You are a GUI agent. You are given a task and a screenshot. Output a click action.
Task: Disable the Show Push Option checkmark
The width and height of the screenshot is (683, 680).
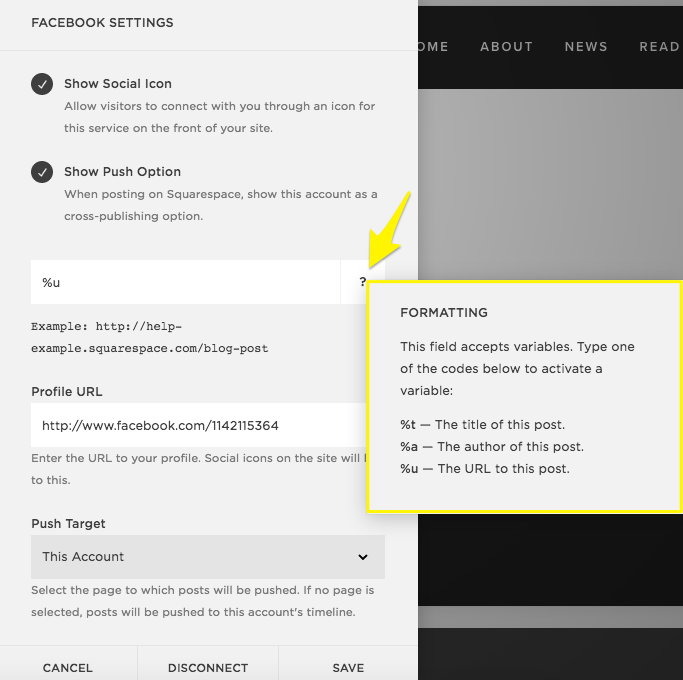click(x=42, y=172)
